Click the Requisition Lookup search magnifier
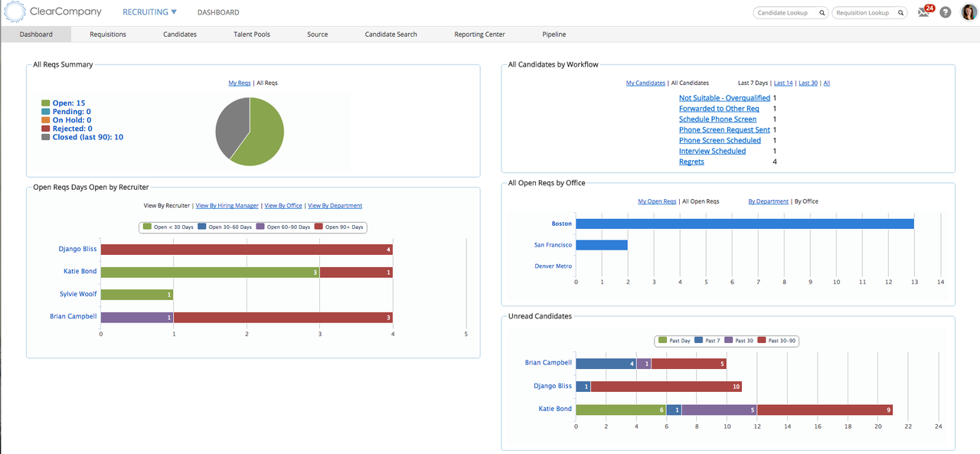 tap(900, 12)
